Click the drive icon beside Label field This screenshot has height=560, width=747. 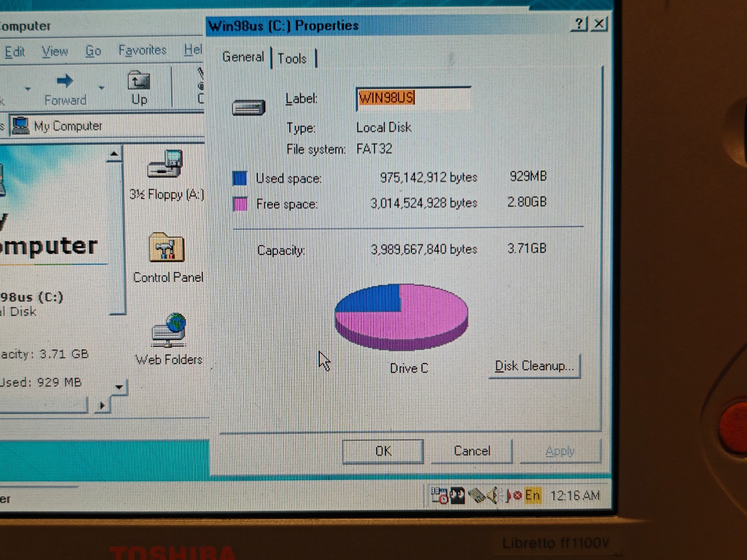(x=249, y=108)
